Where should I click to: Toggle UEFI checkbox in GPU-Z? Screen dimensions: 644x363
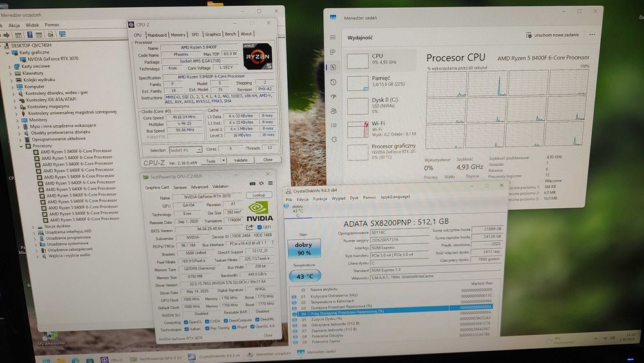259,227
